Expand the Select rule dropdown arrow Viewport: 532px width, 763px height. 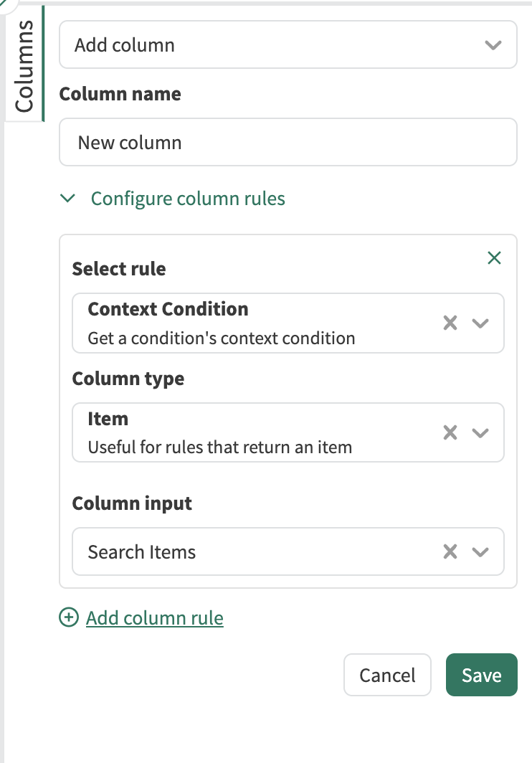[x=480, y=323]
